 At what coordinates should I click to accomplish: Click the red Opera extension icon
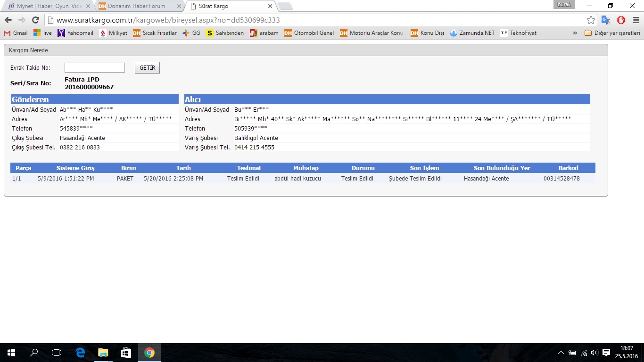621,20
